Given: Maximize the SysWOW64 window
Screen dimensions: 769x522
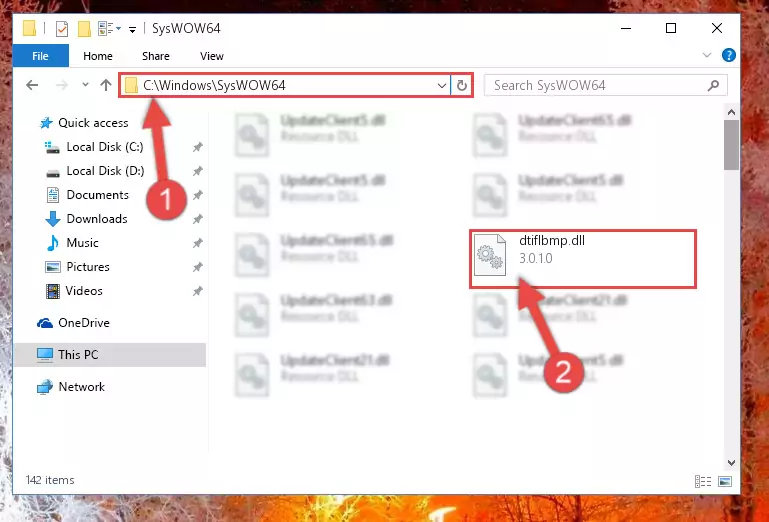Looking at the screenshot, I should click(x=671, y=28).
